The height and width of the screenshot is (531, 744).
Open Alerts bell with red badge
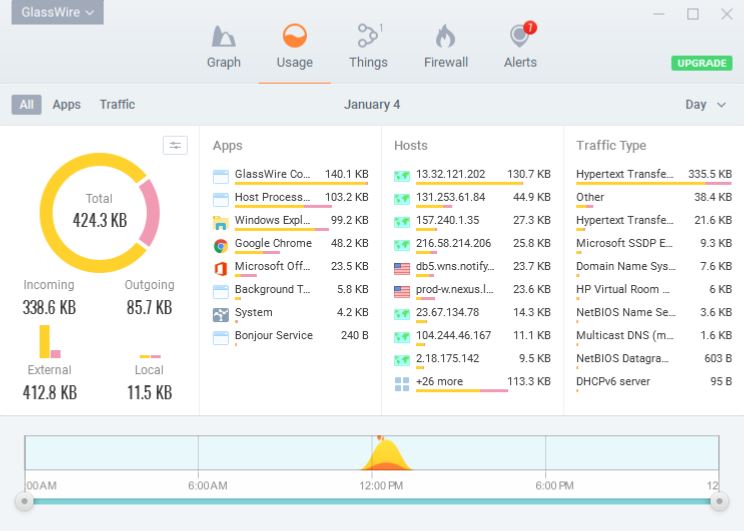pos(522,35)
